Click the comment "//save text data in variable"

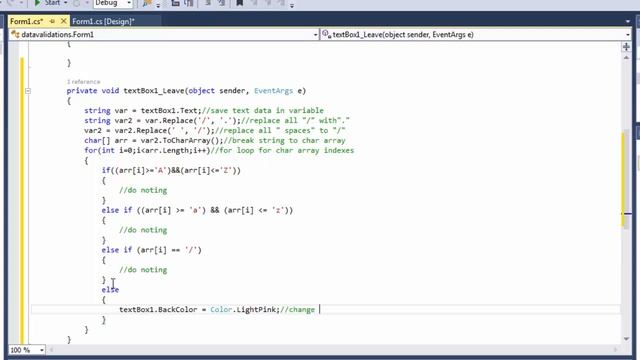point(262,111)
